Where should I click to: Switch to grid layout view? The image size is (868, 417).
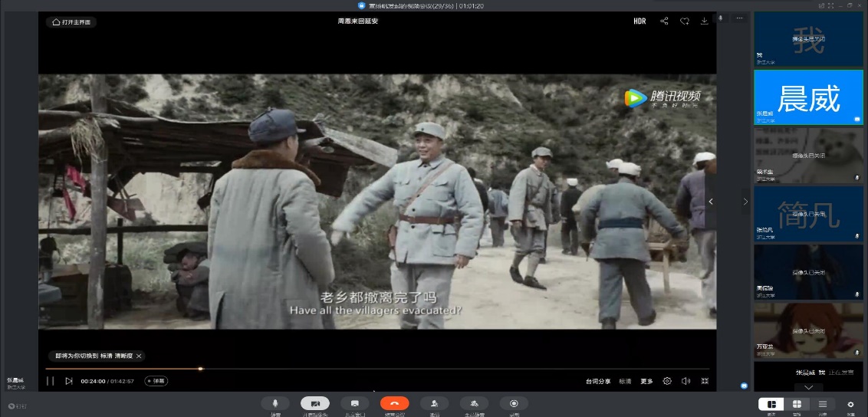797,404
